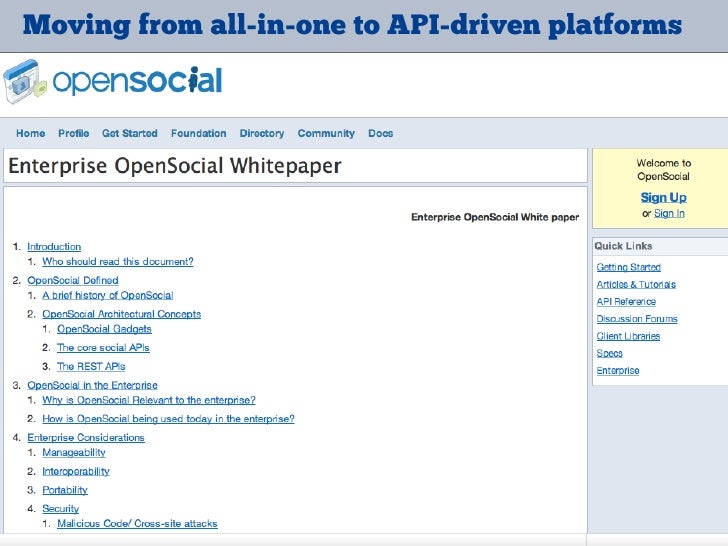Jump to OpenSocial in the Enterprise section
The height and width of the screenshot is (546, 728).
92,385
